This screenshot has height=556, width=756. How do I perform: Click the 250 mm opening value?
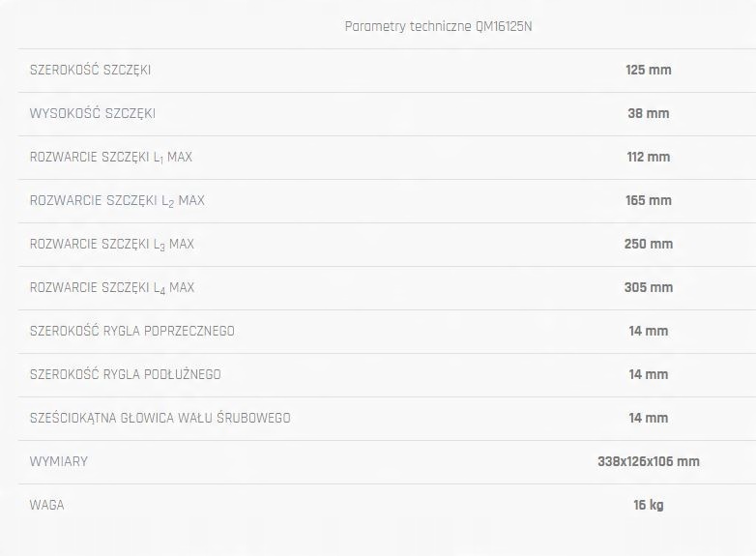[648, 244]
